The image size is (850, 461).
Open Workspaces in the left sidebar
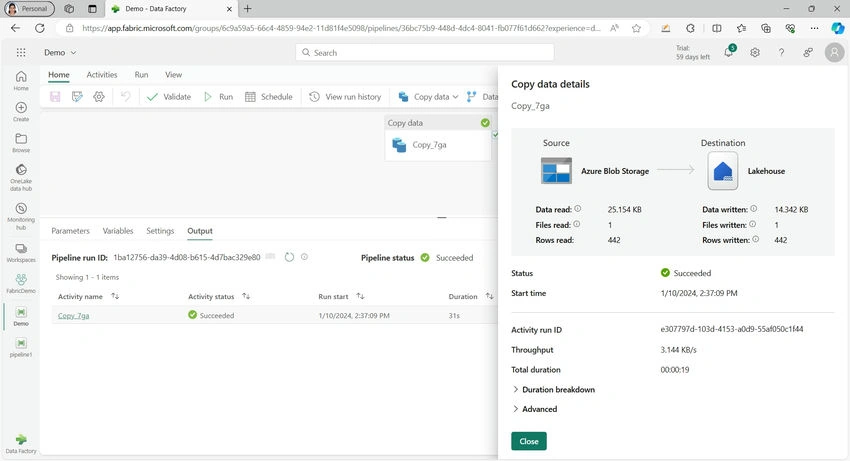click(x=21, y=253)
